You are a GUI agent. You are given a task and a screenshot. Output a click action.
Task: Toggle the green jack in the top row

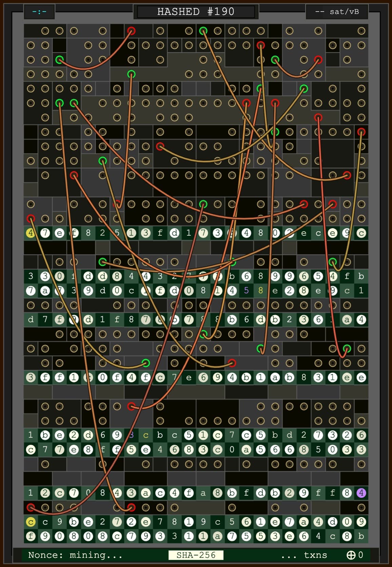pos(203,31)
